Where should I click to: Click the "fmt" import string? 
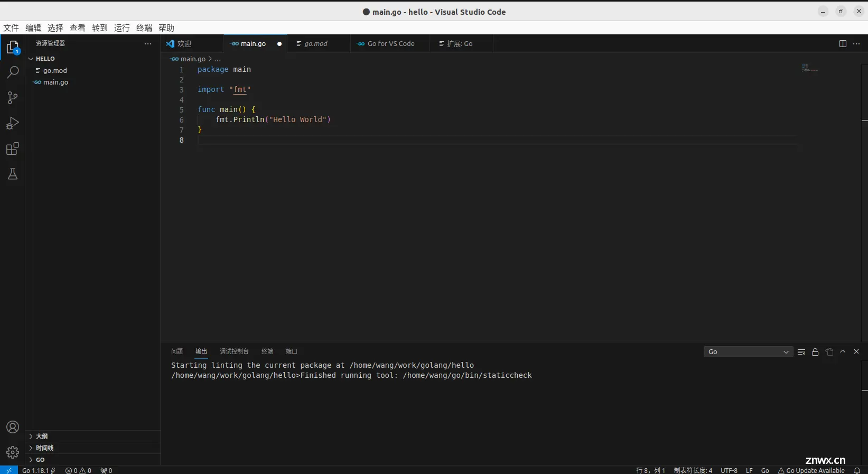point(240,90)
